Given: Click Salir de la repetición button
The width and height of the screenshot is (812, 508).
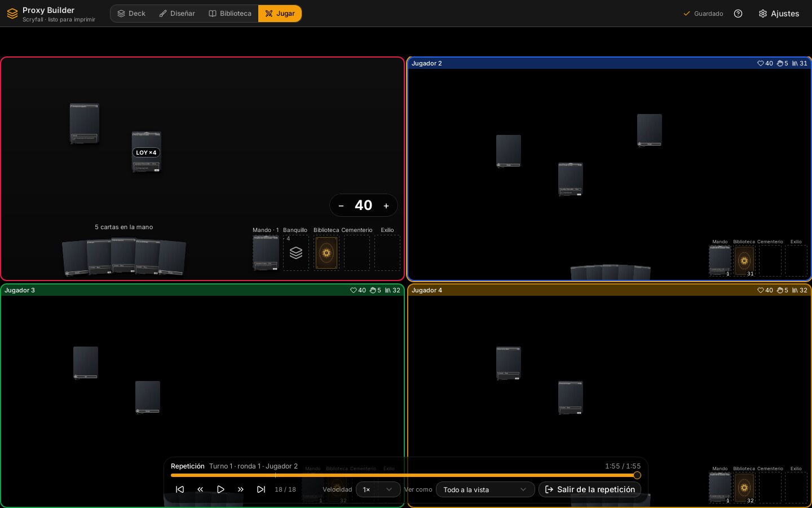Looking at the screenshot, I should click(590, 489).
